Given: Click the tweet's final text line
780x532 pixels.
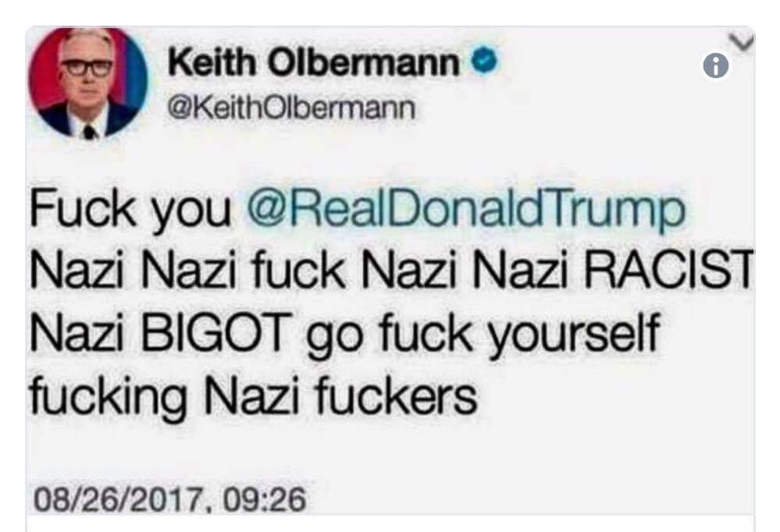Looking at the screenshot, I should 253,396.
